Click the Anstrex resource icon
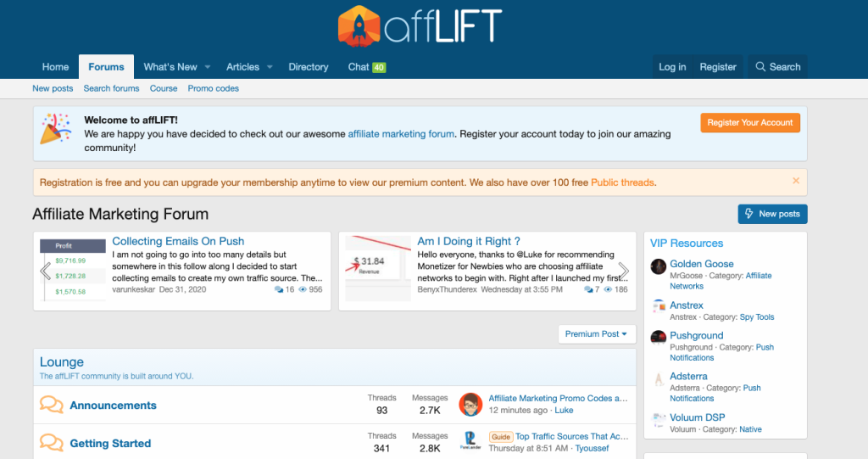Screen dimensions: 868x459 658,306
